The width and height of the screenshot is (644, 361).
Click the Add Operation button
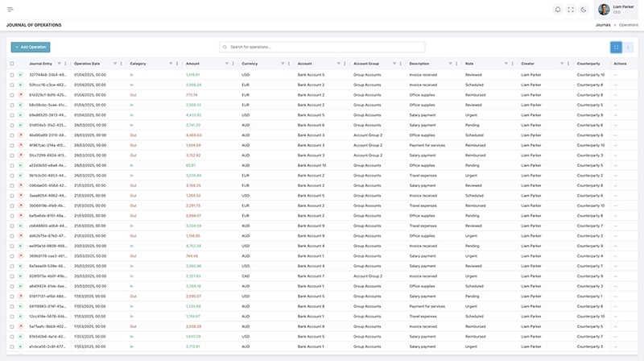[x=31, y=48]
